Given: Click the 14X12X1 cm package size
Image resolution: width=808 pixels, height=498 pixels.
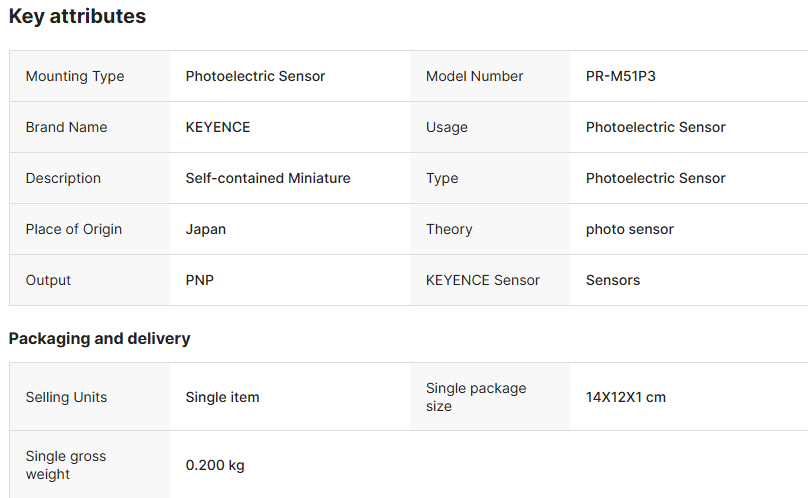Looking at the screenshot, I should 626,397.
